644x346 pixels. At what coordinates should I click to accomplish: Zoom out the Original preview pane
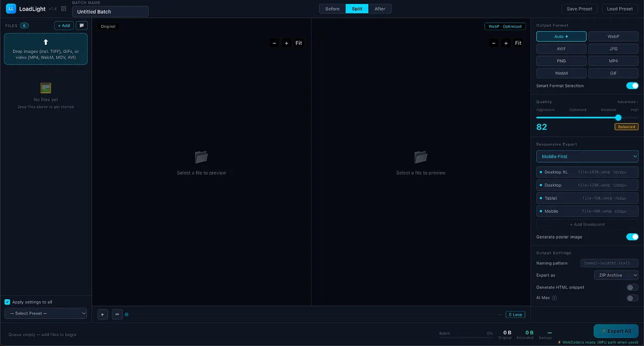(274, 43)
